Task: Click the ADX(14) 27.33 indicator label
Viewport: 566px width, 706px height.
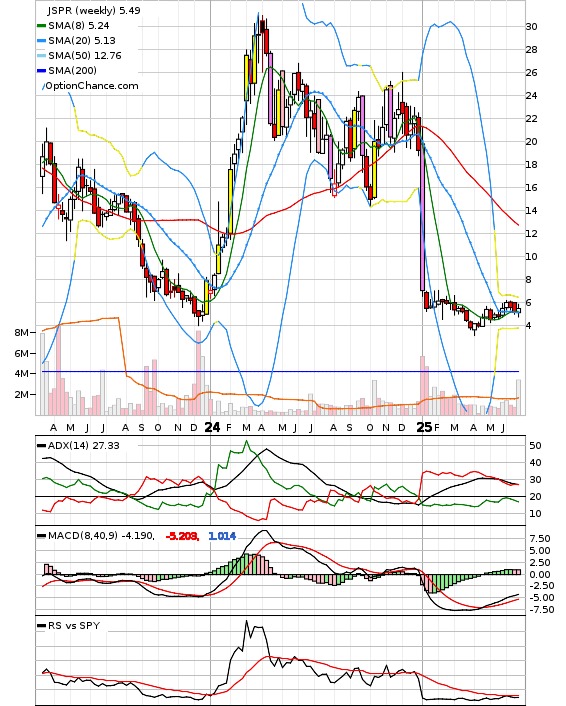Action: pos(84,445)
